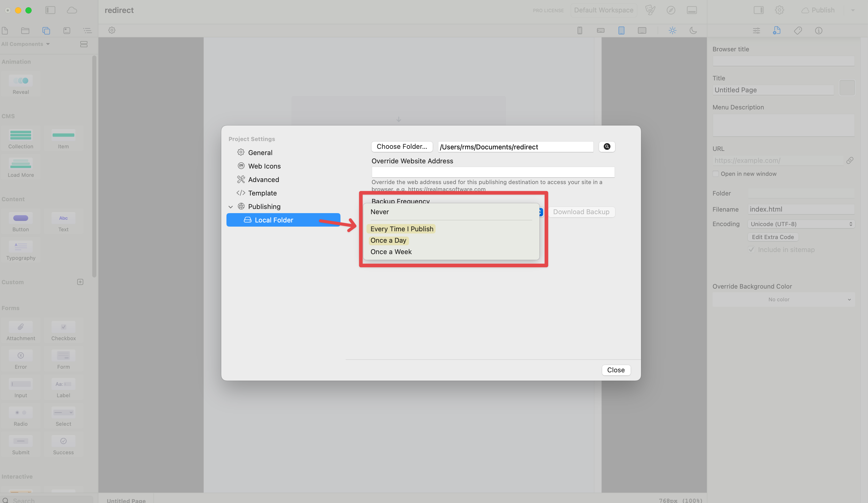Open Override Background Color dropdown
The width and height of the screenshot is (868, 503).
(783, 299)
